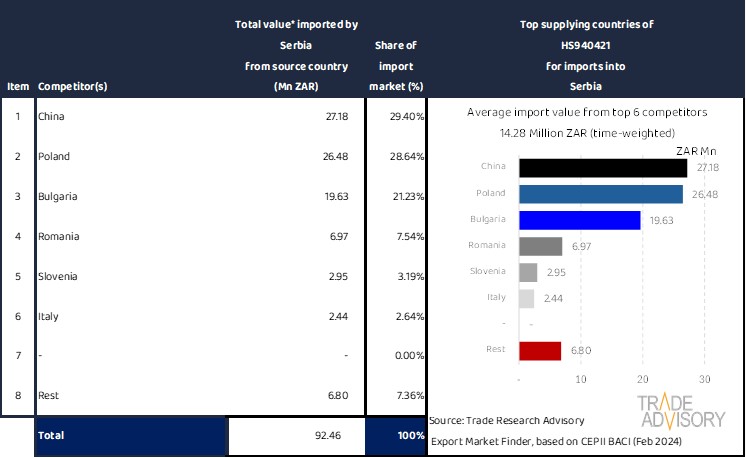The height and width of the screenshot is (458, 746).
Task: Click the Source: Trade Research Advisory text
Action: point(507,419)
